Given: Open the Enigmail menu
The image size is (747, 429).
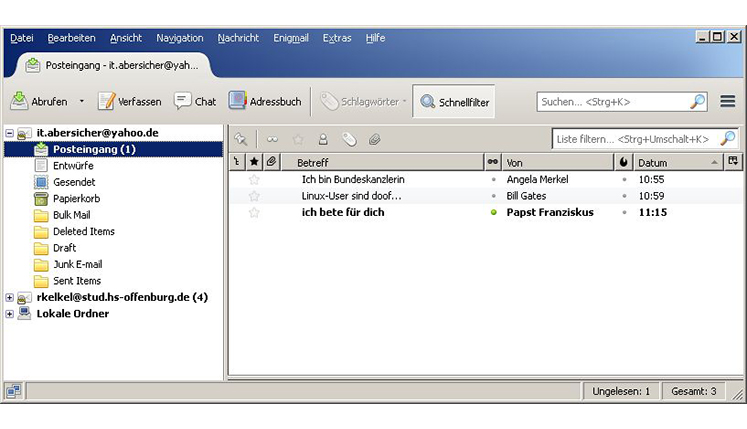Looking at the screenshot, I should 290,38.
